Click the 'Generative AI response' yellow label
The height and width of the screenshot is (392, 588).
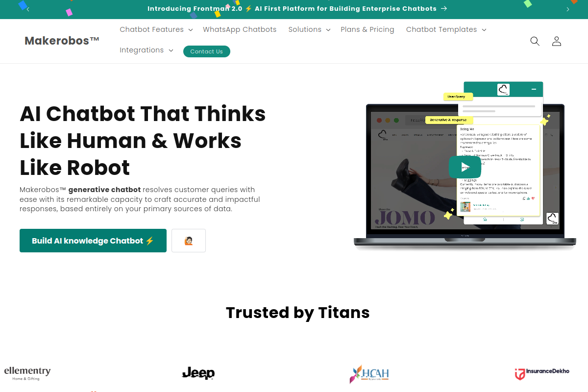coord(449,120)
